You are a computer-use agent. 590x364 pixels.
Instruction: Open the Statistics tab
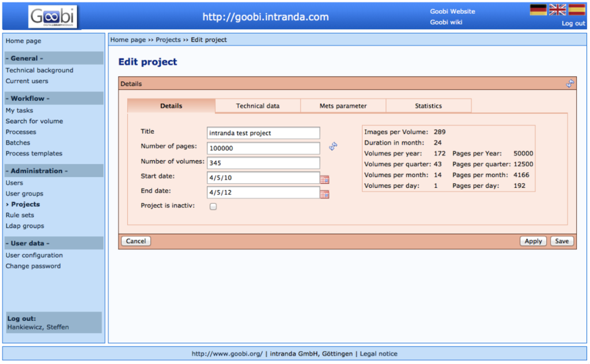(428, 105)
